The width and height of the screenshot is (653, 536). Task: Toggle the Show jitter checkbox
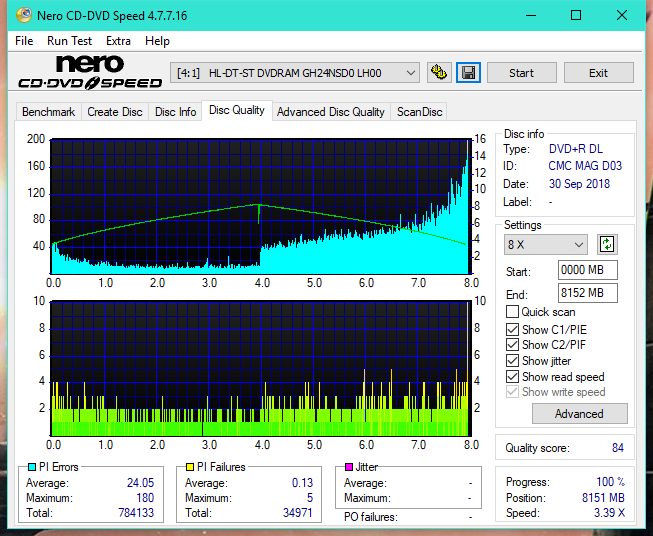point(512,360)
